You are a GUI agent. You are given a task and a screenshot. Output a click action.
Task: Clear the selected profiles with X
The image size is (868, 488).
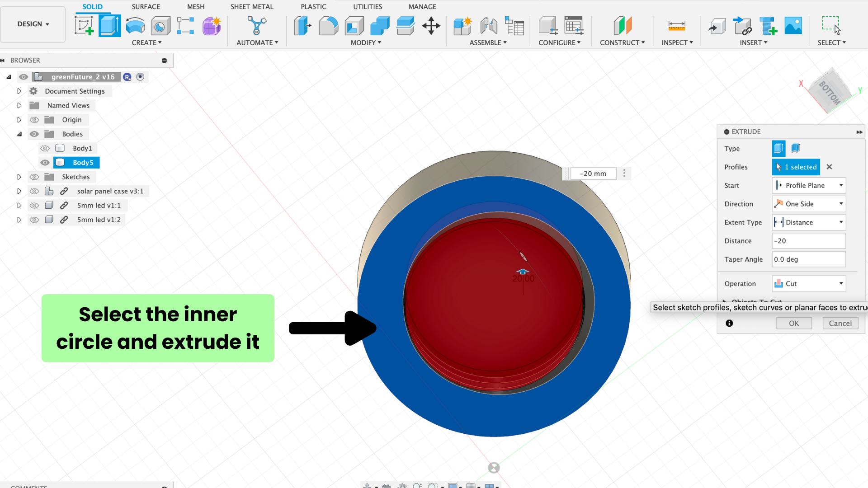pos(829,167)
